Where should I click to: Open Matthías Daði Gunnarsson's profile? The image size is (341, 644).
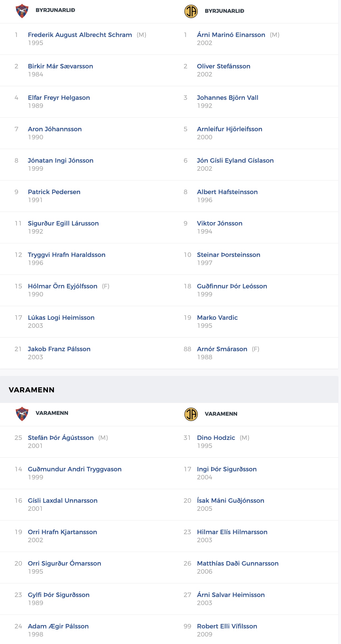238,563
